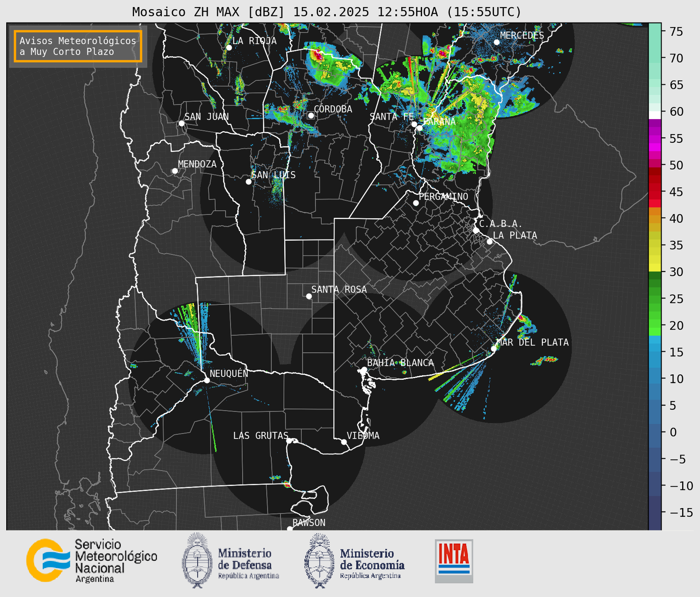The image size is (700, 597).
Task: Click the Servicio Meteorológico Nacional logo
Action: pyautogui.click(x=92, y=560)
